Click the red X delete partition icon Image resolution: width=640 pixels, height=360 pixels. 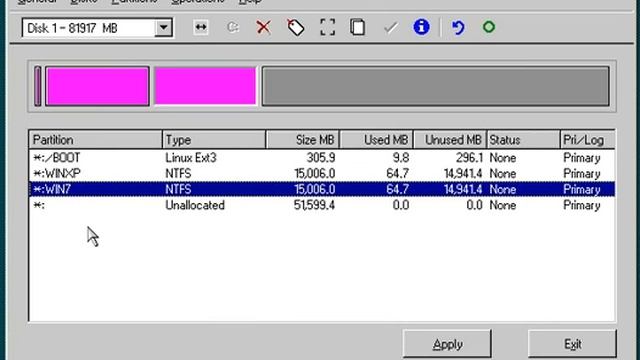tap(264, 27)
